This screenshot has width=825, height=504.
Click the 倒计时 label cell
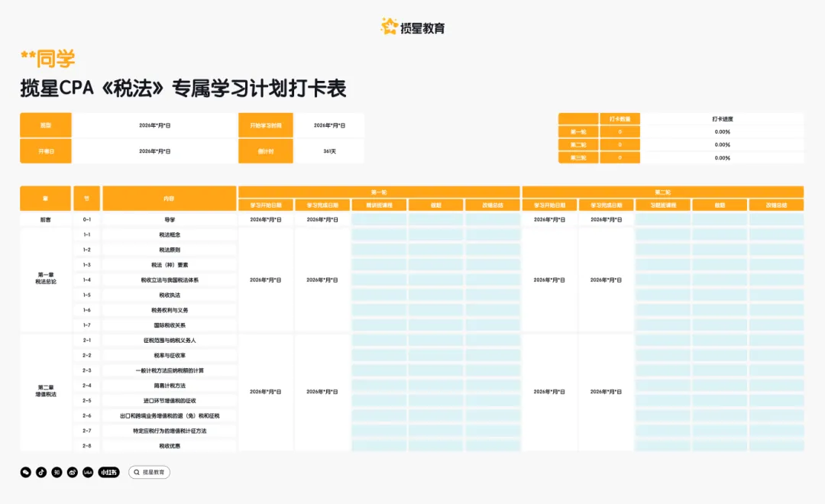point(266,151)
